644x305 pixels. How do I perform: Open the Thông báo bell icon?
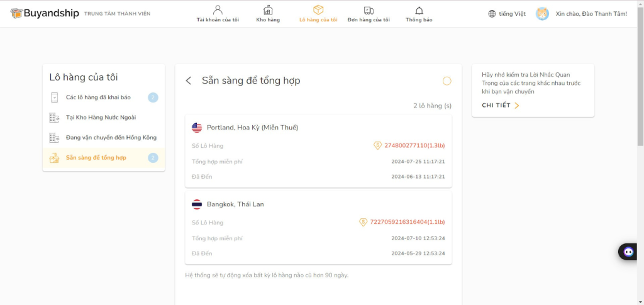(x=419, y=11)
